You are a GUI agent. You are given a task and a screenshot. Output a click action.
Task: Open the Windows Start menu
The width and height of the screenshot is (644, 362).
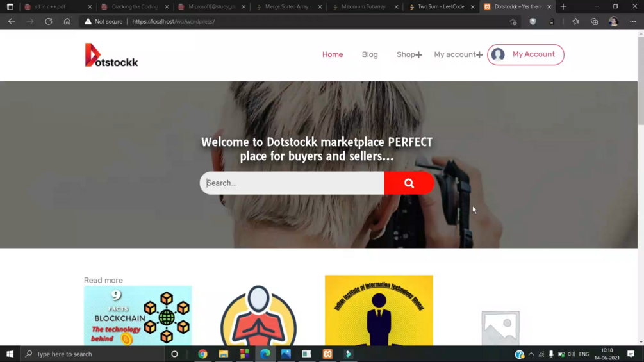[10, 354]
